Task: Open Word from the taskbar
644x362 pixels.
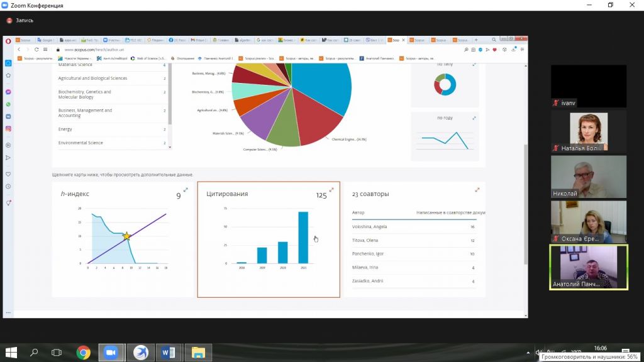Action: coord(169,353)
